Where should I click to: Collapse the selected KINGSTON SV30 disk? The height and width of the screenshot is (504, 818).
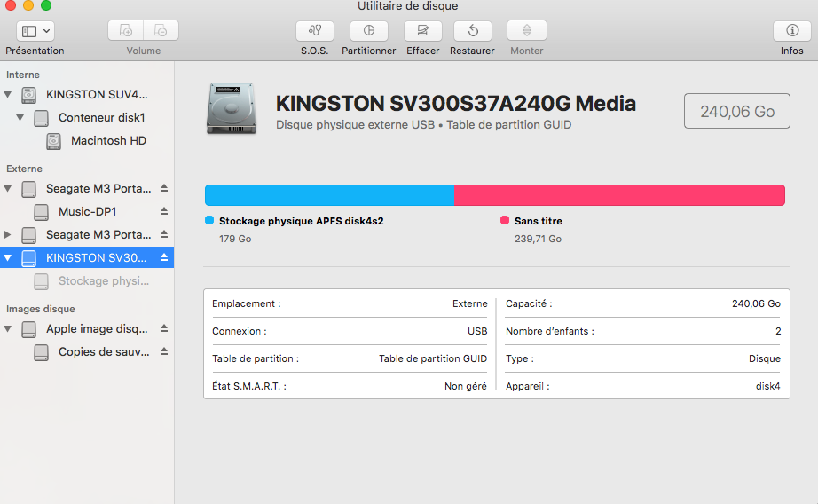(8, 257)
